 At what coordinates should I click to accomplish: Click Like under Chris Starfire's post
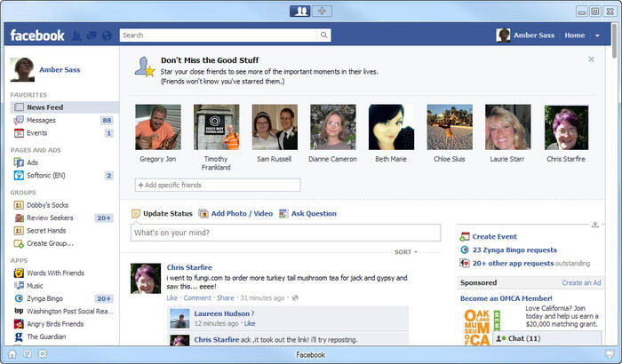(171, 297)
